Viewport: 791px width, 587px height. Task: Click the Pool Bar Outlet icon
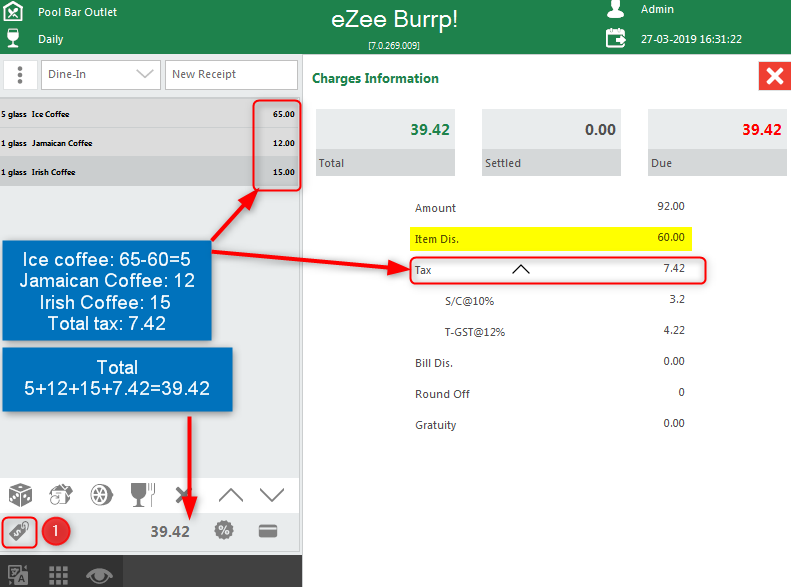(13, 11)
